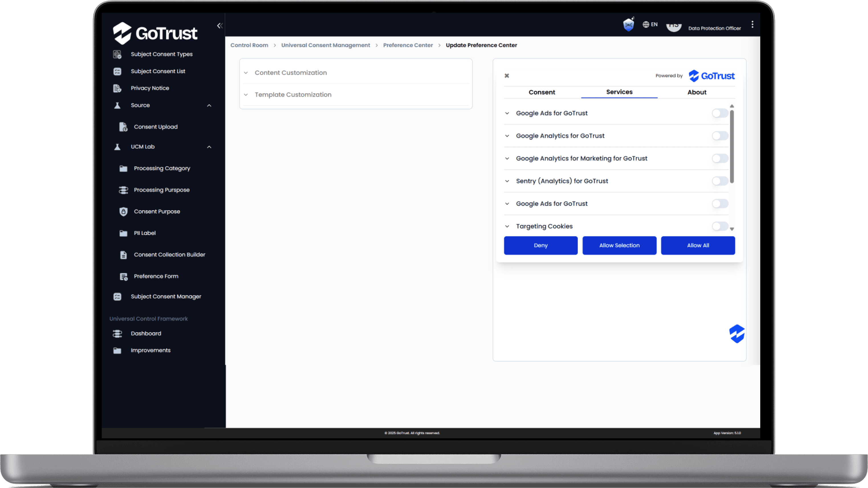Click the floating GoTrust widget icon
The height and width of the screenshot is (488, 868).
737,334
